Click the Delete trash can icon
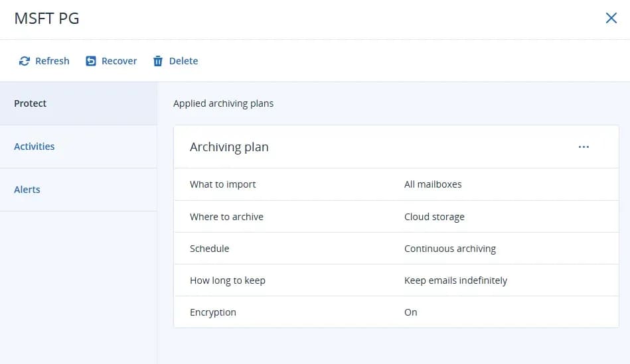630x364 pixels. click(158, 61)
